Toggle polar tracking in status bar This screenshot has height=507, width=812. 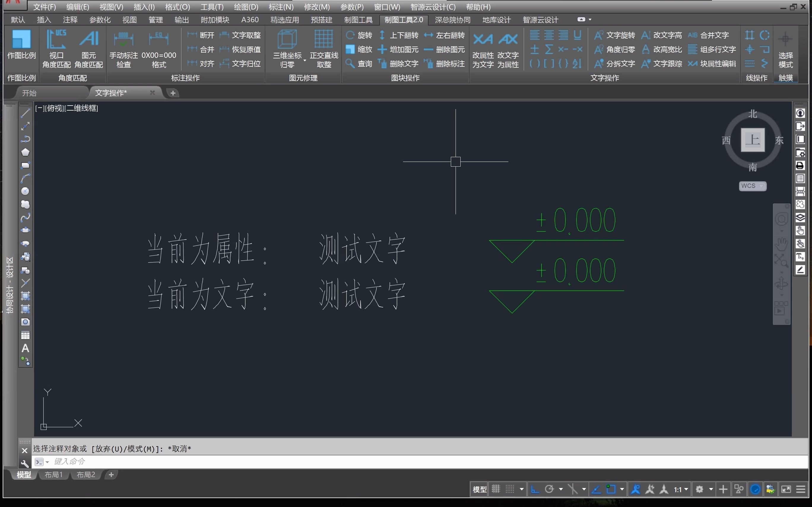point(549,489)
